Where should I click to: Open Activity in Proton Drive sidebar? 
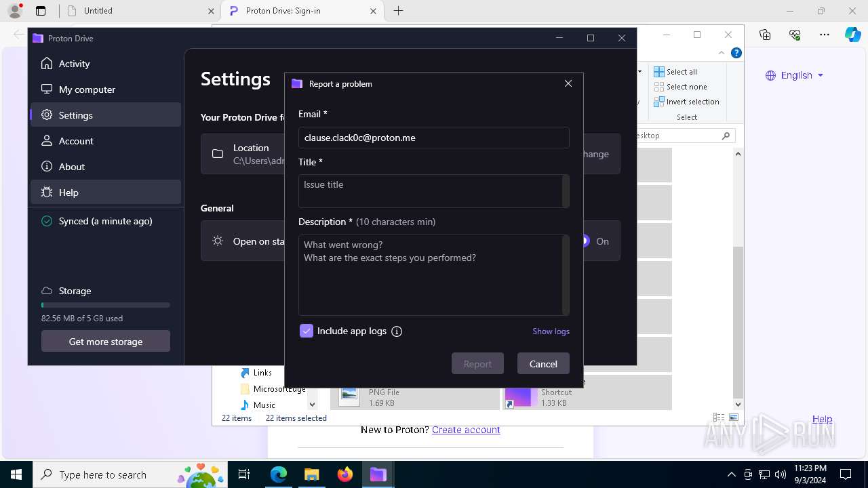pyautogui.click(x=106, y=64)
